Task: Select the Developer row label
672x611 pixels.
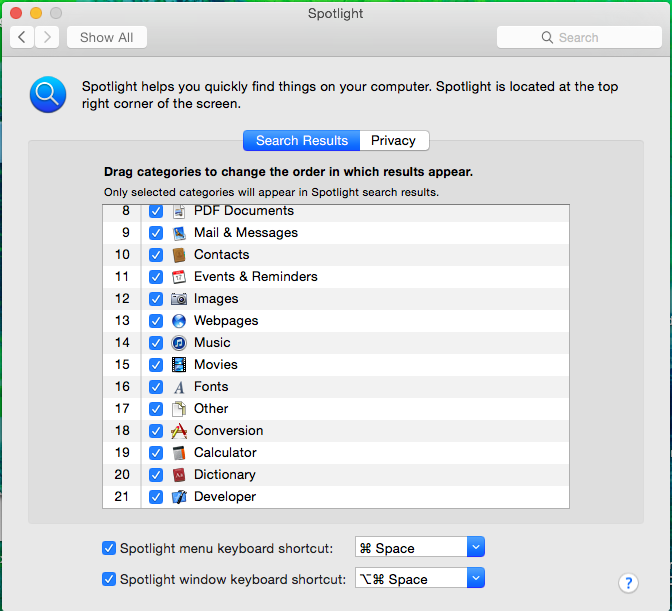Action: [x=225, y=497]
